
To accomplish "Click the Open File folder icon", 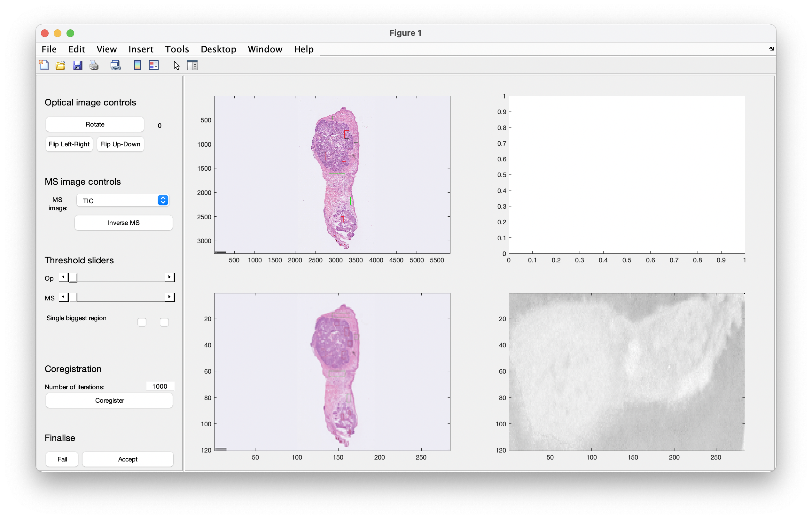I will (x=61, y=65).
